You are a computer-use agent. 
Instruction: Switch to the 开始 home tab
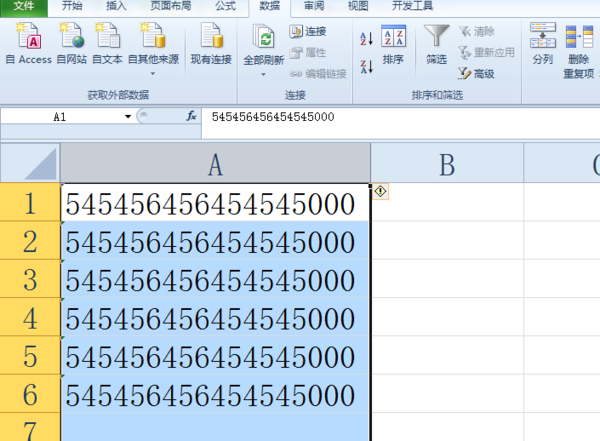72,6
